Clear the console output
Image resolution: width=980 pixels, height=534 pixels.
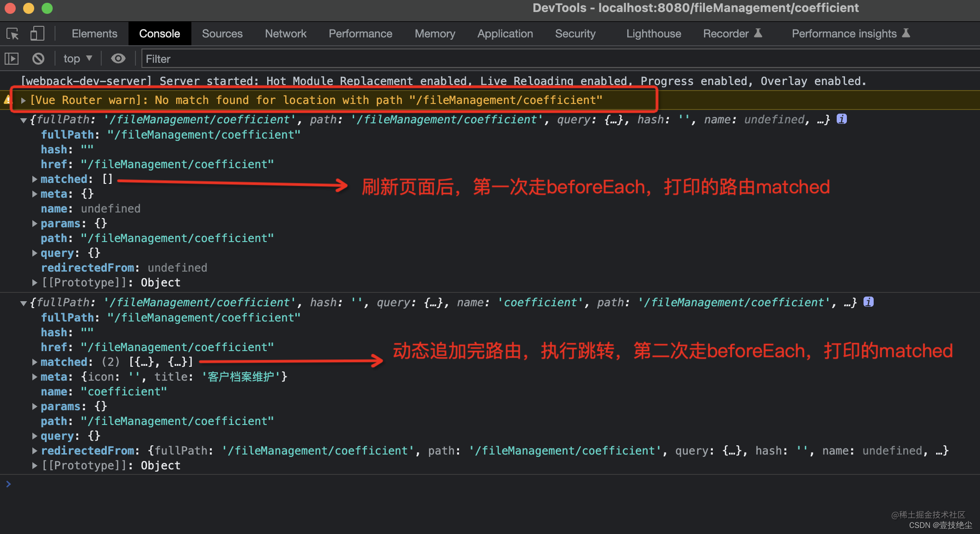pos(38,59)
